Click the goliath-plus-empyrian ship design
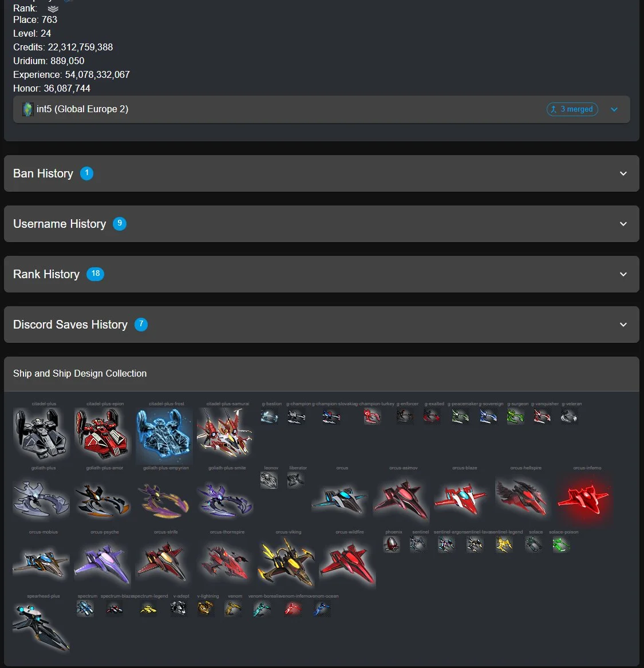This screenshot has width=644, height=668. pos(164,499)
